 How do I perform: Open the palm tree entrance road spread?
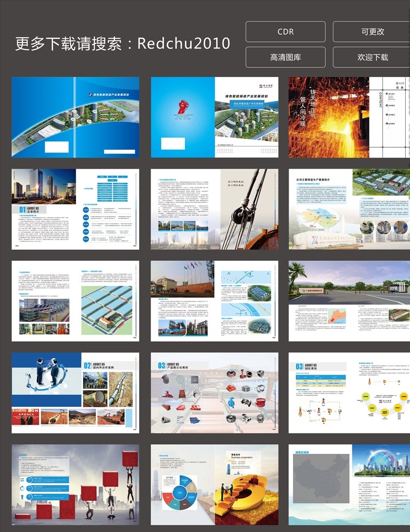point(349,301)
